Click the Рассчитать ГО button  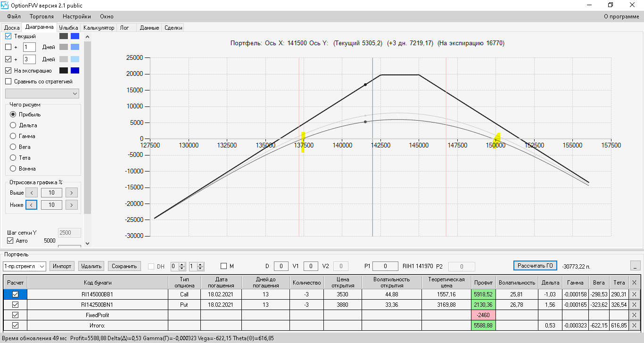[x=535, y=266]
